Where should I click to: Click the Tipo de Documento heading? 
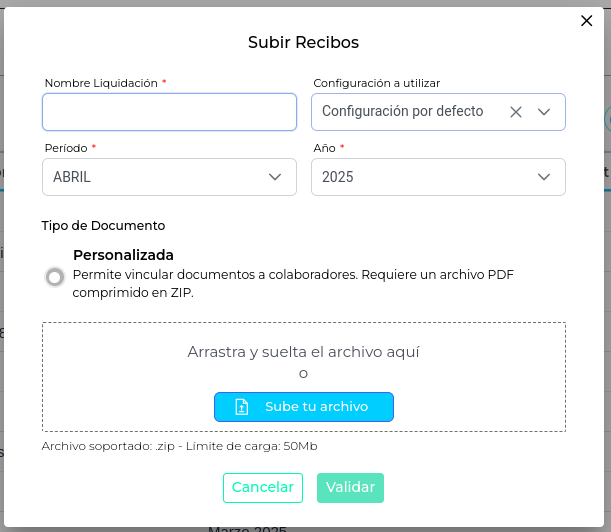(103, 226)
